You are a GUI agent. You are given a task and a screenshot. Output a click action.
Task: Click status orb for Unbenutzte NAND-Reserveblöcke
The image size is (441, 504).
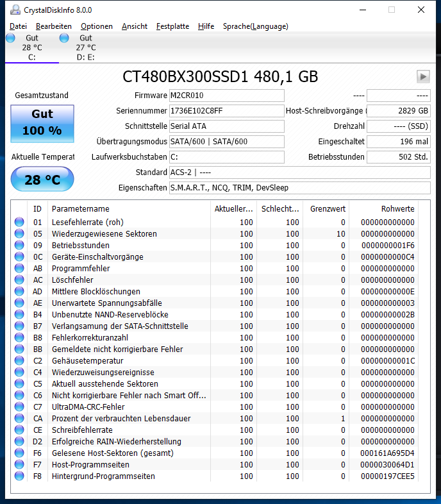coord(19,315)
